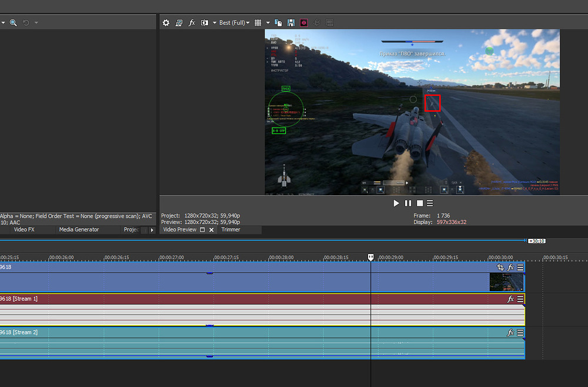The image size is (588, 387).
Task: Pause the video preview
Action: (408, 203)
